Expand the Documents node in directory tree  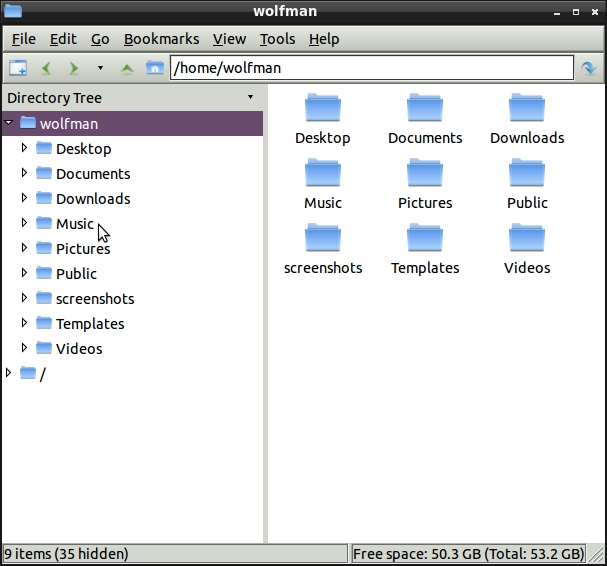point(25,173)
